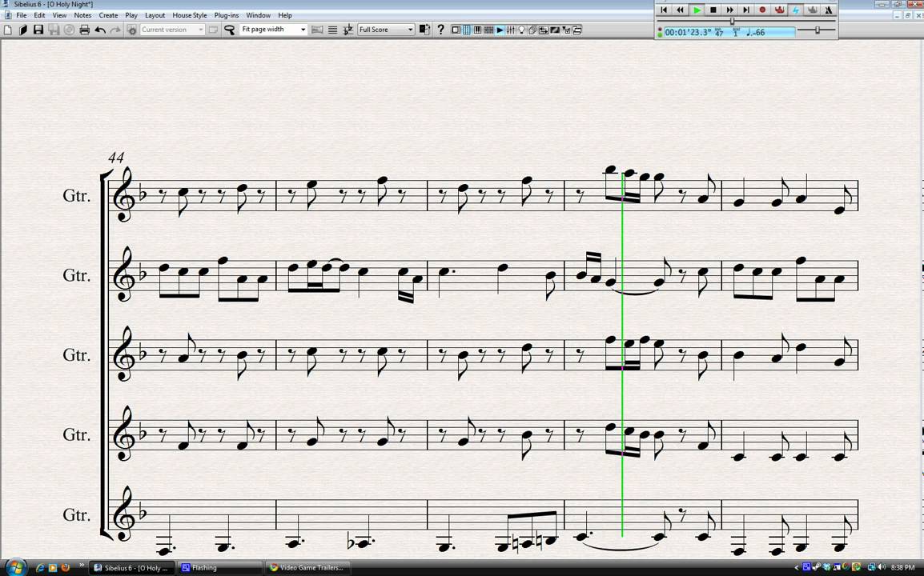This screenshot has width=924, height=576.
Task: Click the volume icon in system tray
Action: pos(882,568)
